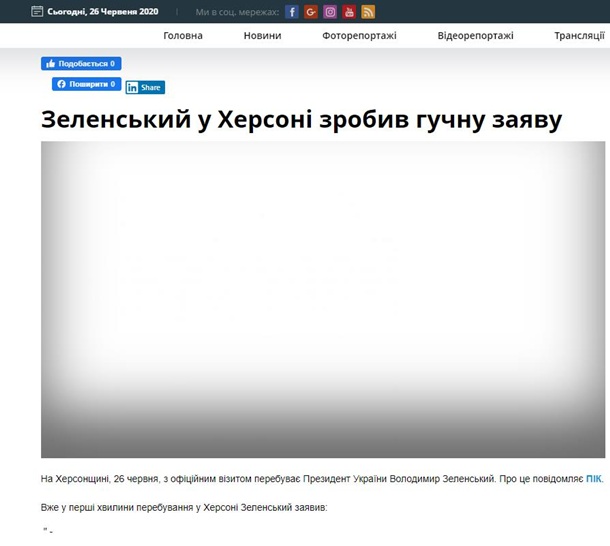The image size is (610, 546).
Task: Open the Трансляції menu section
Action: point(579,36)
